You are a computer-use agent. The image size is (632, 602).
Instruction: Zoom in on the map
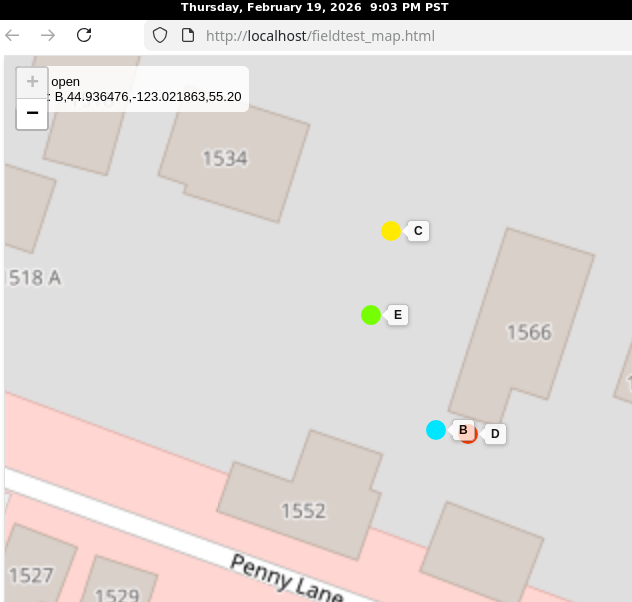tap(32, 82)
